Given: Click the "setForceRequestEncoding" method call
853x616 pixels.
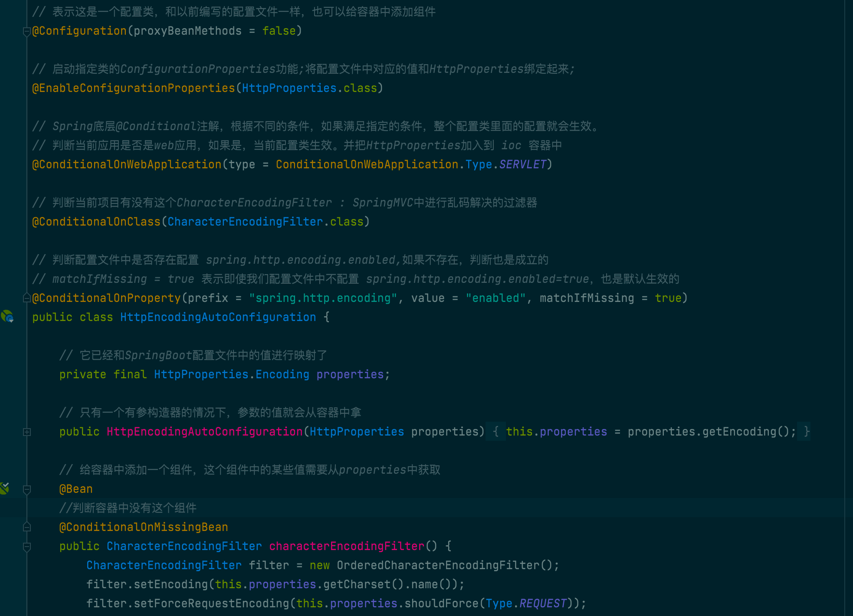Looking at the screenshot, I should [x=211, y=603].
